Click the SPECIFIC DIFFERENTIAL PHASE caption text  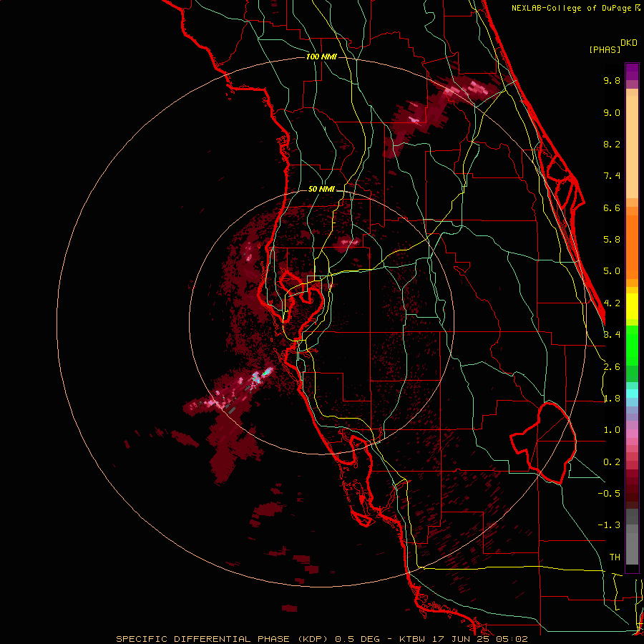[204, 639]
